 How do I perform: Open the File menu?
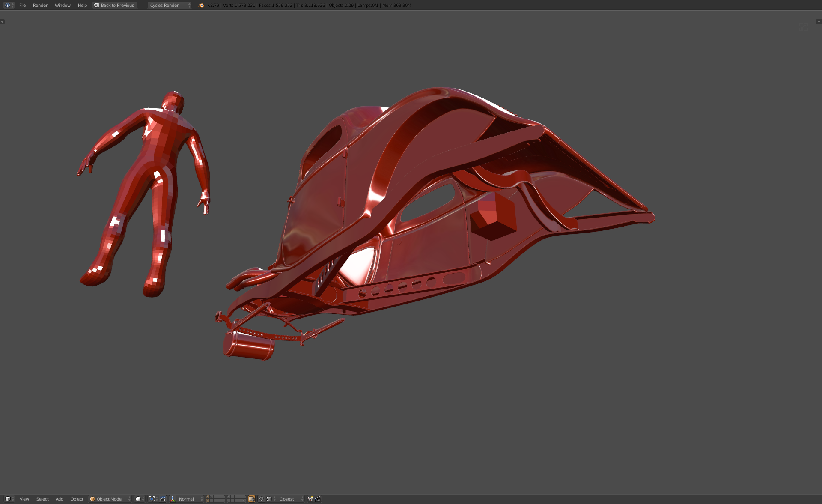coord(22,5)
